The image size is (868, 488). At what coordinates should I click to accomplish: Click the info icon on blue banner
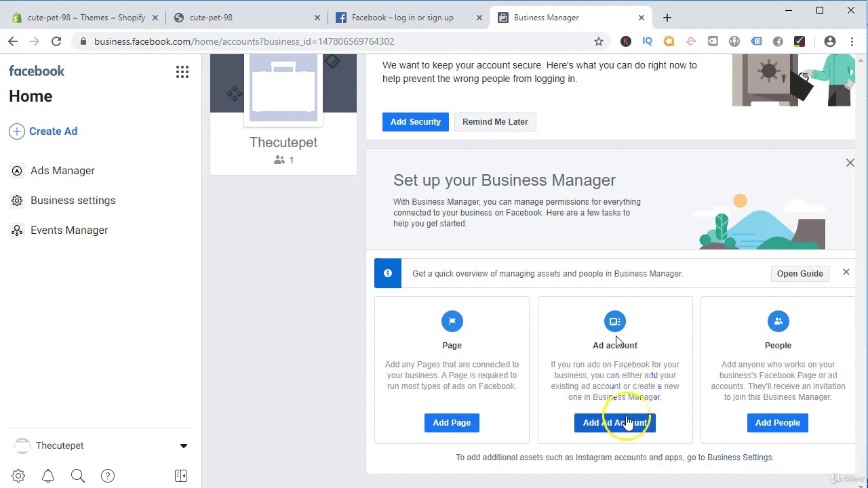388,273
